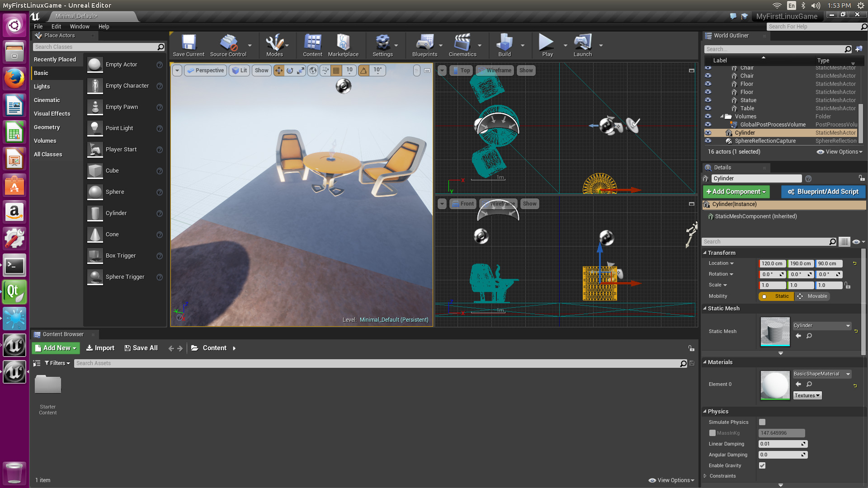Open the Add Component dropdown
868x488 pixels.
736,192
